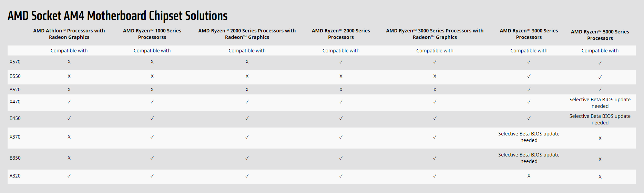Image resolution: width=644 pixels, height=193 pixels.
Task: Click the A520 X mark under Athlon Processors
Action: click(69, 90)
